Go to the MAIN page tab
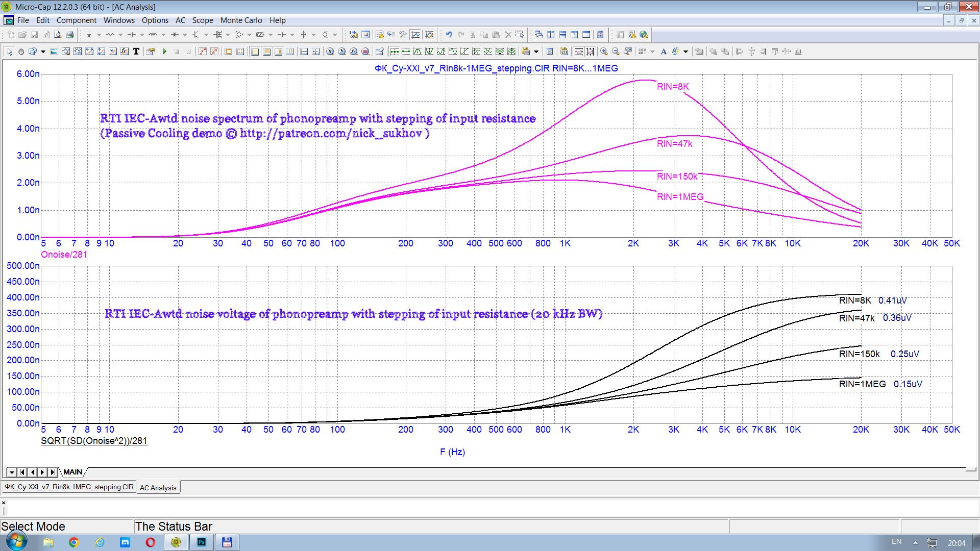The width and height of the screenshot is (980, 551). click(x=72, y=472)
